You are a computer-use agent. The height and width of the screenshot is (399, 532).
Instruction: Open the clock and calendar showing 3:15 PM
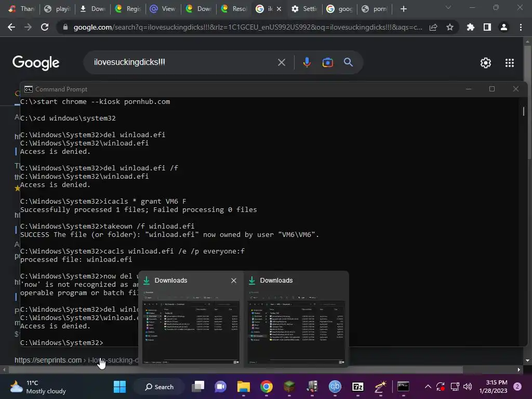(x=493, y=387)
